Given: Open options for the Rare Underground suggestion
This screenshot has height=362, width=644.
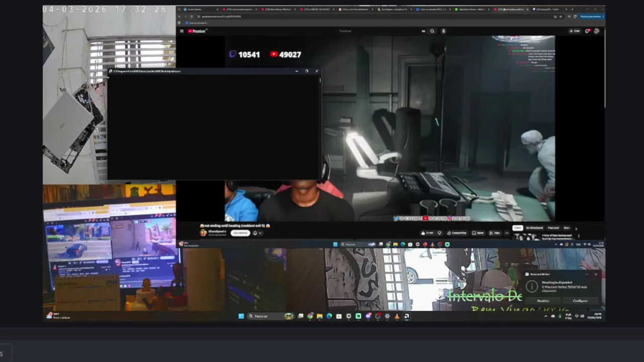Looking at the screenshot, I should pos(578,236).
